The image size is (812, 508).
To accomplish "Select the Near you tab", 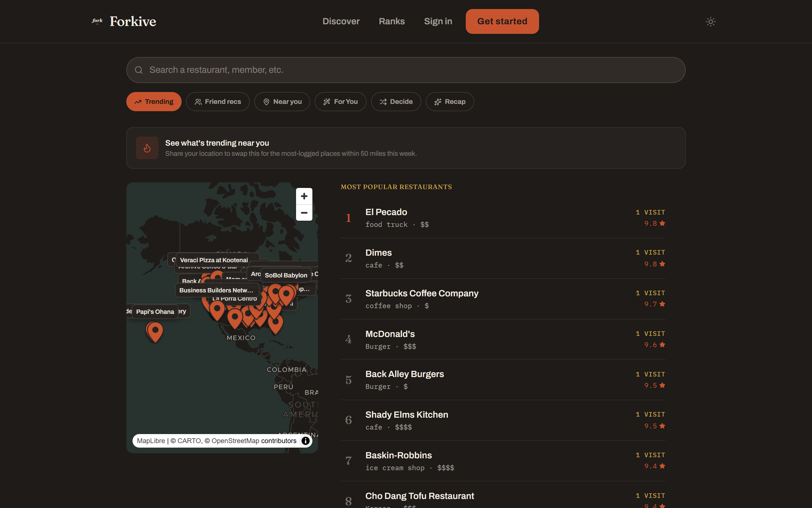I will [x=282, y=102].
